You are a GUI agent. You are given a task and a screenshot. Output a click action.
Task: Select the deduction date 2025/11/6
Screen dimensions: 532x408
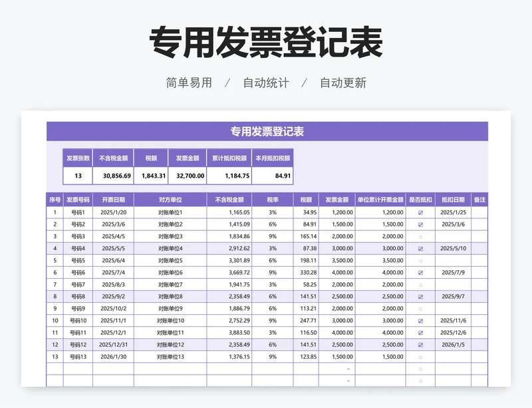pos(453,321)
